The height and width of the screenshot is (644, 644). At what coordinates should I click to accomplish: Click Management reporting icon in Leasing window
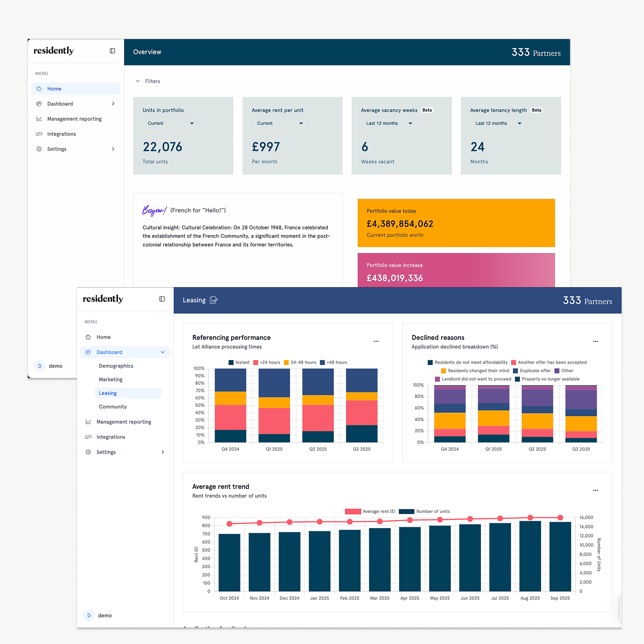88,422
